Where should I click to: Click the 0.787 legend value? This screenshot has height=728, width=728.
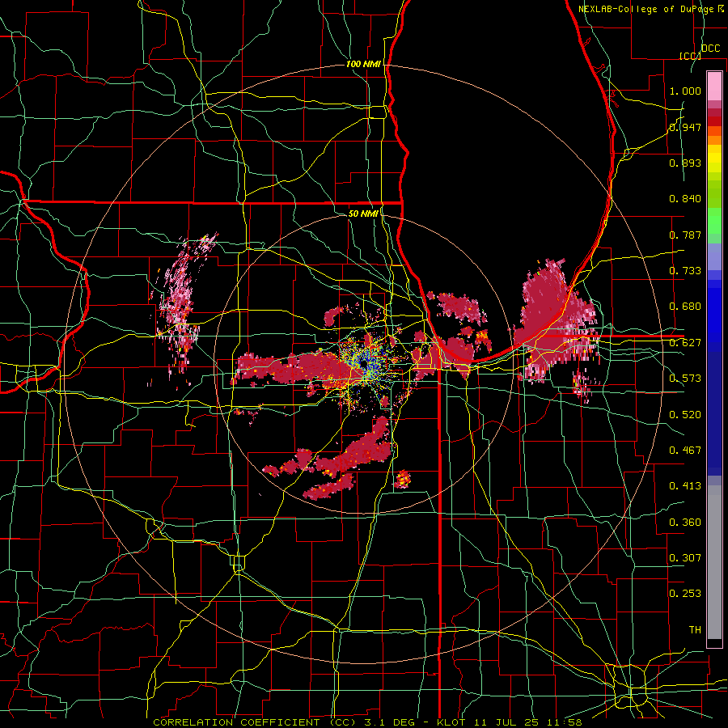click(x=685, y=235)
